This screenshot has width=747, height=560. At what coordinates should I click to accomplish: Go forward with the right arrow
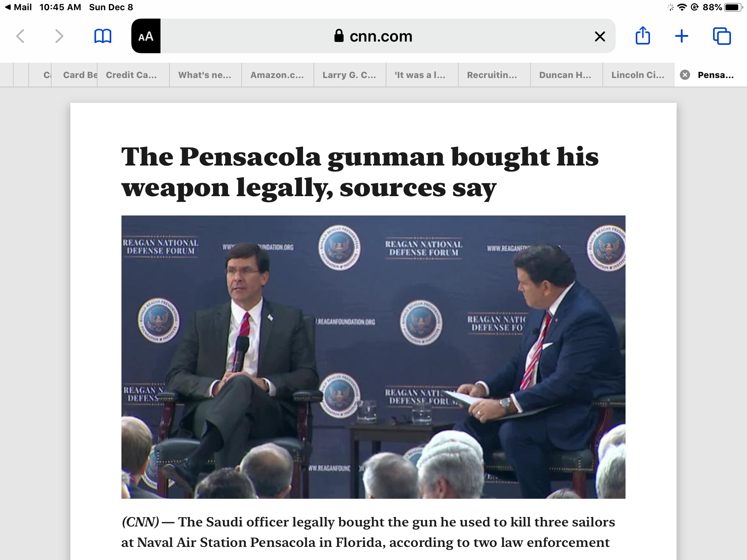[59, 36]
